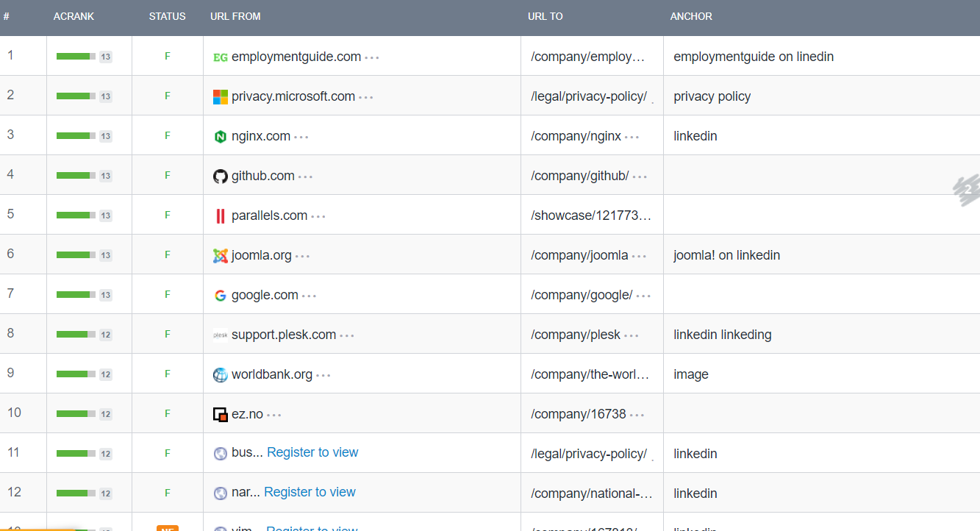Open joomla.org link
This screenshot has height=531, width=980.
[262, 255]
